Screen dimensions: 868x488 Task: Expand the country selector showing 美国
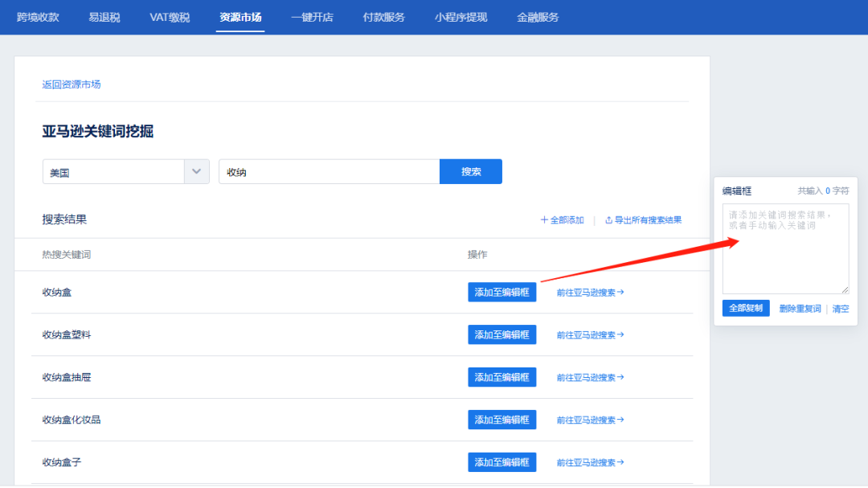coord(195,171)
